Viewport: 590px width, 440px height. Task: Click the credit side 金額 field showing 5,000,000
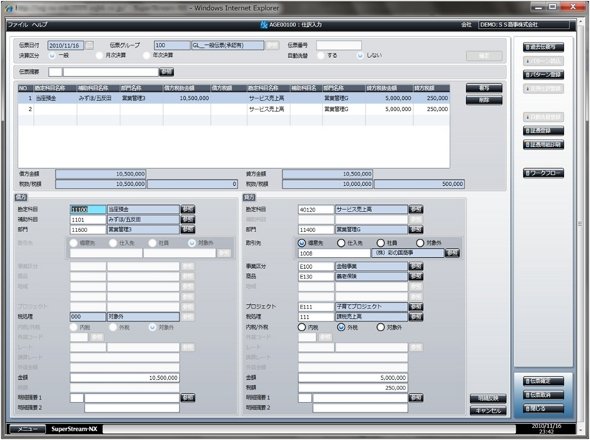[353, 378]
